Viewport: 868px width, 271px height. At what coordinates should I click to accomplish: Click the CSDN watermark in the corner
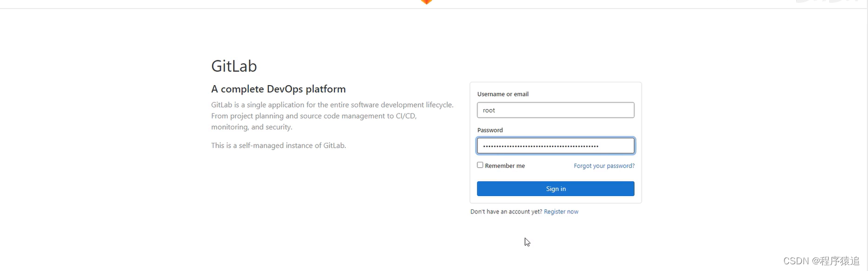coord(821,261)
